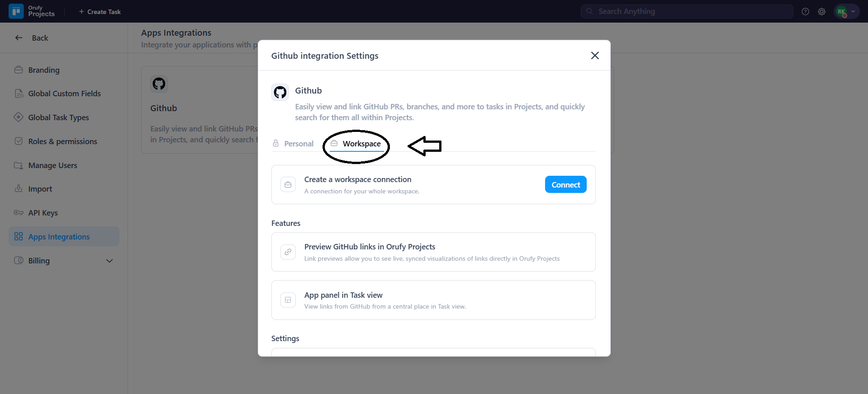Go Back using the arrow link
This screenshot has width=868, height=394.
coord(31,38)
